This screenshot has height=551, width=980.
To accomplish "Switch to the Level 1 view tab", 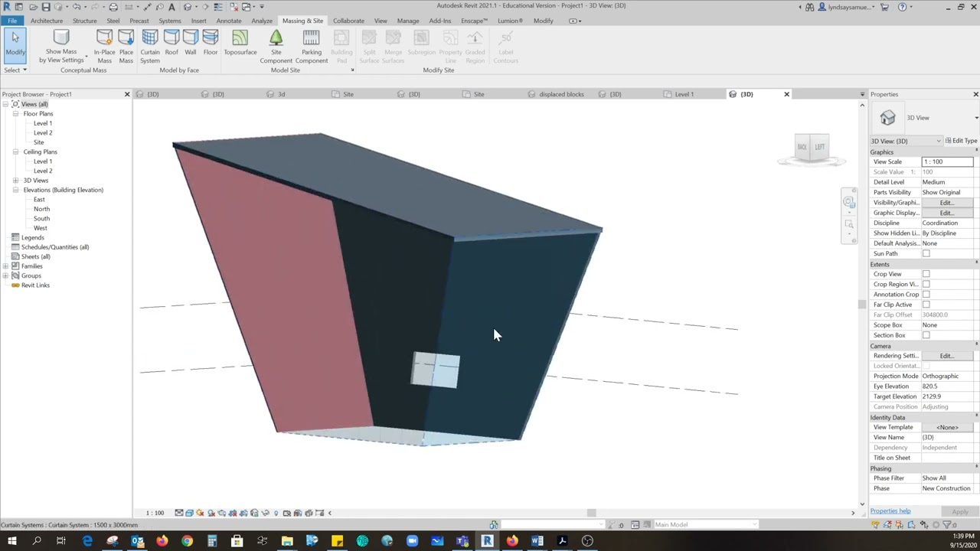I will tap(684, 94).
